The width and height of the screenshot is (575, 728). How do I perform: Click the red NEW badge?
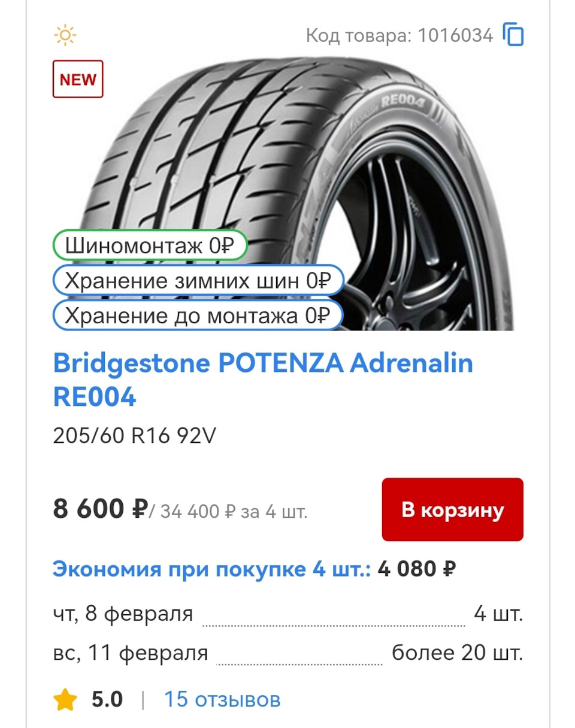[78, 79]
